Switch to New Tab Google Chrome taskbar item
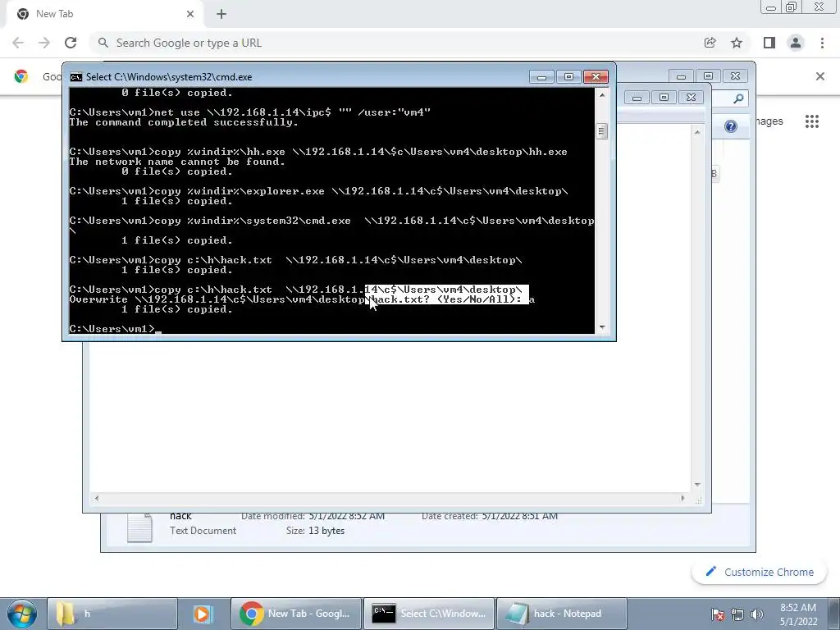This screenshot has height=630, width=840. pos(296,614)
